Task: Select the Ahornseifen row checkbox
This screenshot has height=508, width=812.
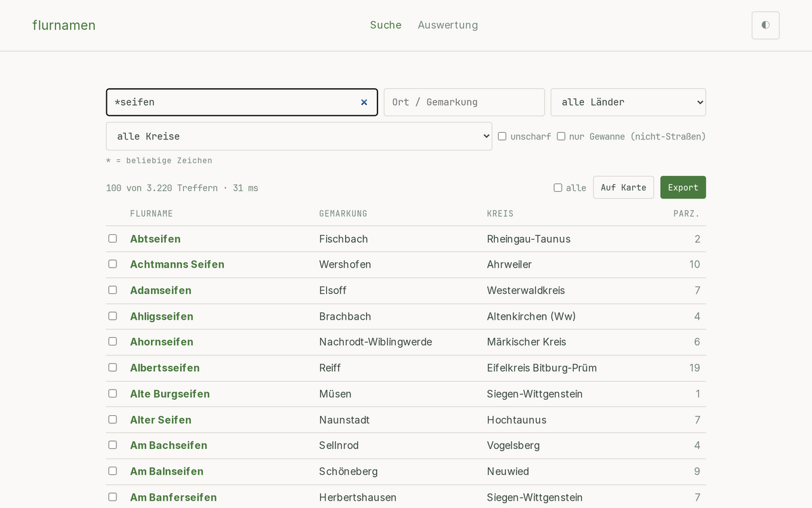Action: [112, 341]
